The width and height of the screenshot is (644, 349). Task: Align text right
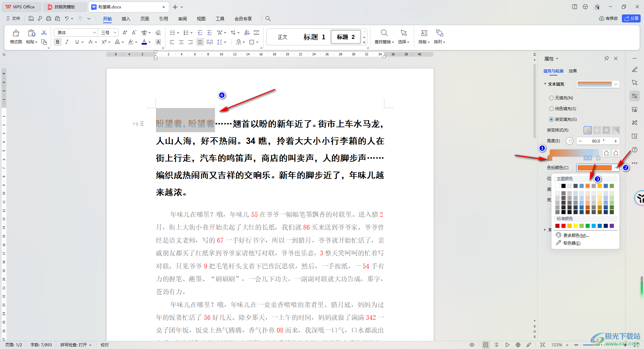tap(191, 42)
